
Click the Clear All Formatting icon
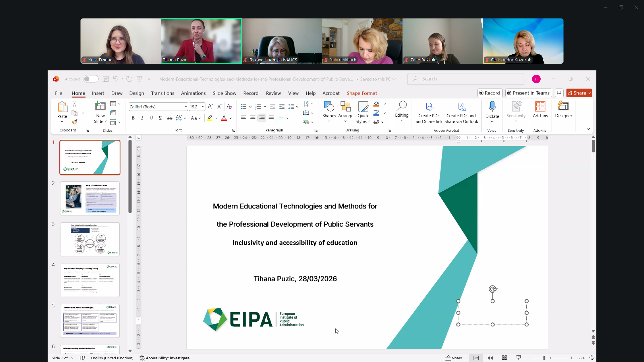tap(229, 107)
